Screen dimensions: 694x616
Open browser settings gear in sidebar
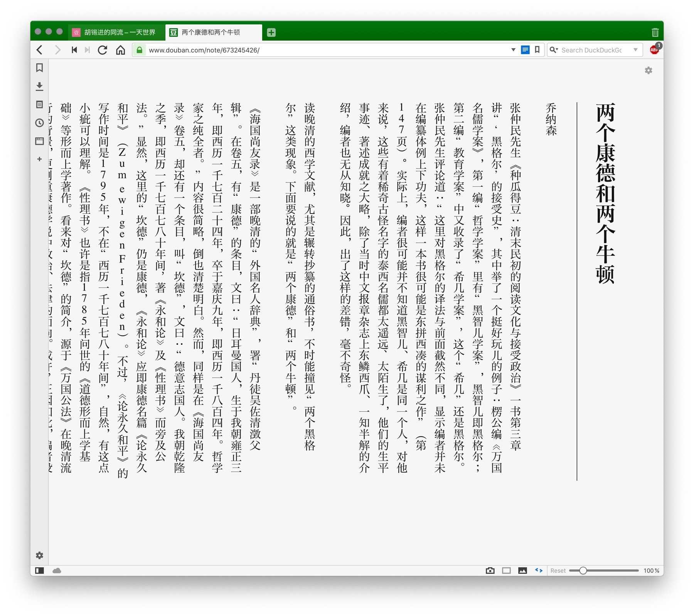[39, 555]
